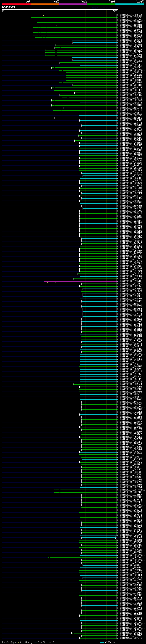
Task: Click the red 20% legend color segment
Action: click(x=16, y=4)
